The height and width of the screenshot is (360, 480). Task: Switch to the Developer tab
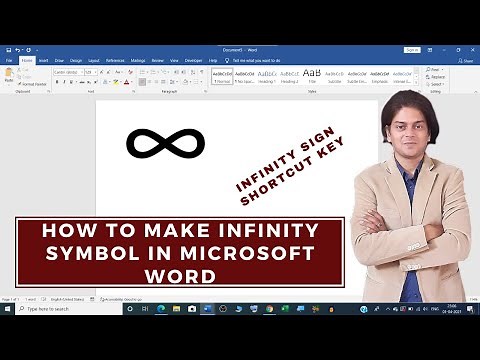point(193,61)
